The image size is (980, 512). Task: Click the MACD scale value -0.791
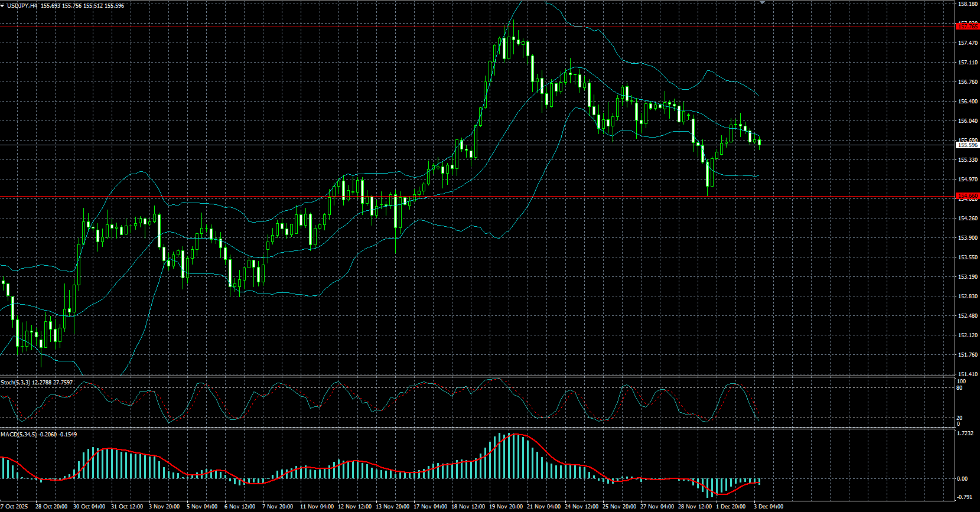pyautogui.click(x=964, y=497)
